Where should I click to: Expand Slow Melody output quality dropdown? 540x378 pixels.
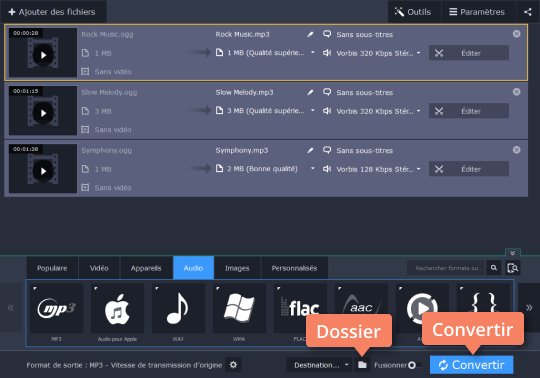313,111
